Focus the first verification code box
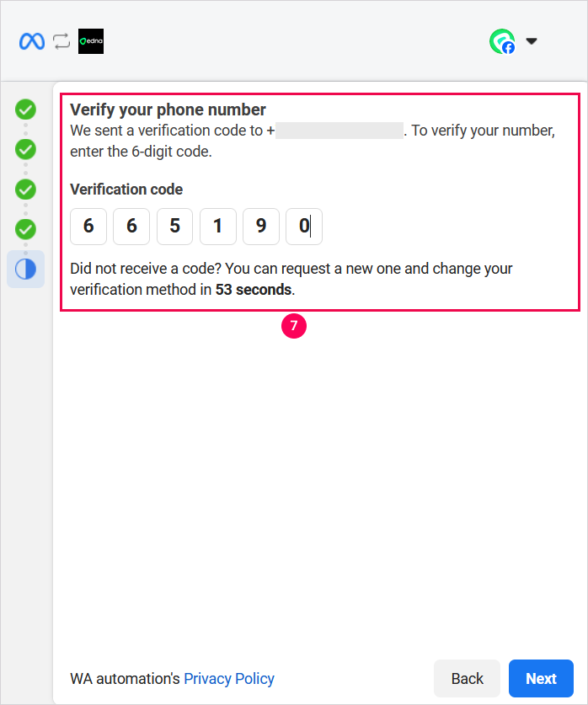The height and width of the screenshot is (705, 588). [x=88, y=227]
